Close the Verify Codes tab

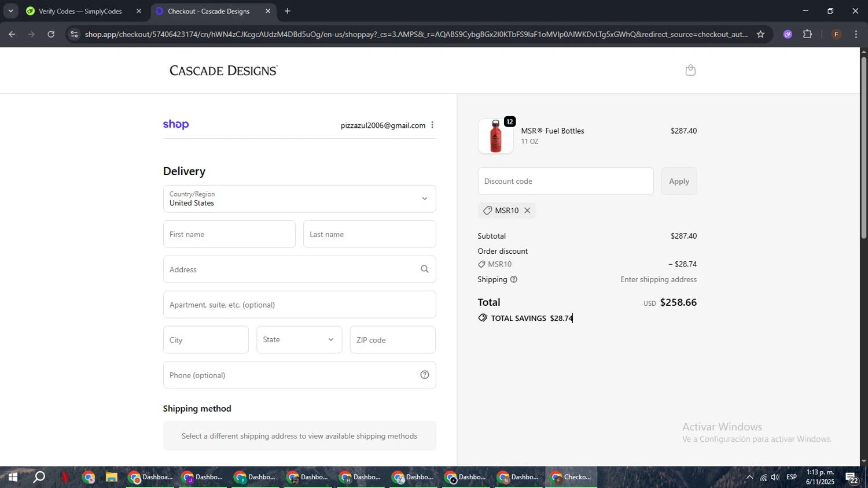(138, 11)
